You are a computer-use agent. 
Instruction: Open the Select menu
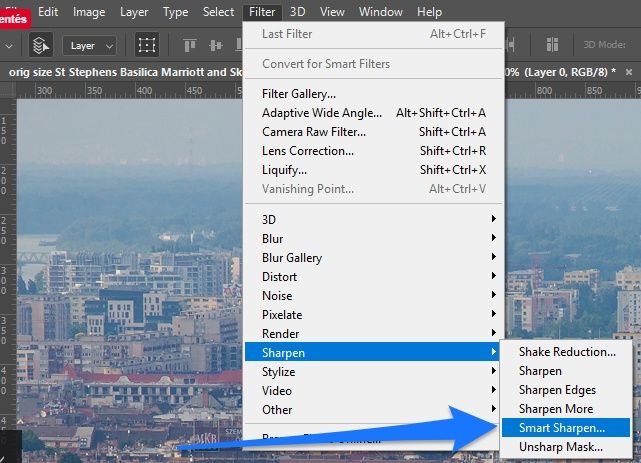click(x=218, y=12)
